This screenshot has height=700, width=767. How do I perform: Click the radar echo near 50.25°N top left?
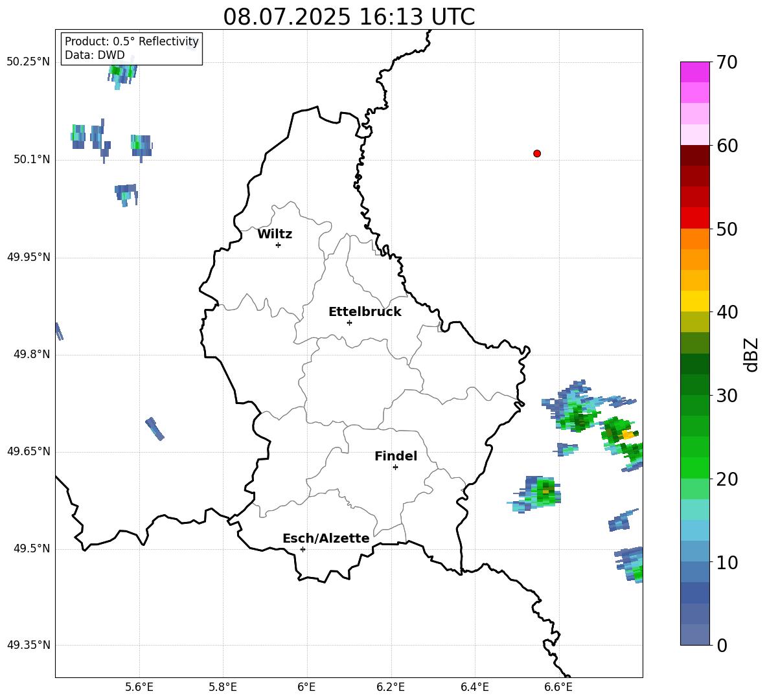[122, 73]
